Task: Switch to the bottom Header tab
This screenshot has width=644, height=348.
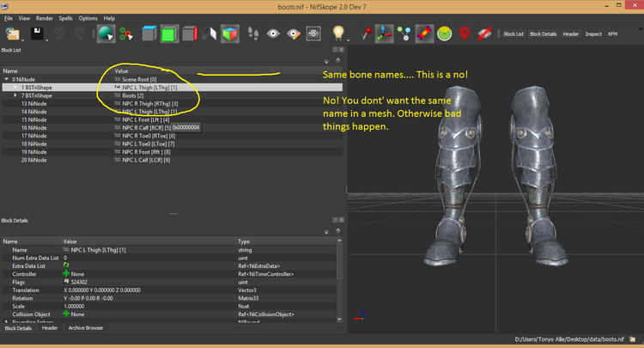Action: pyautogui.click(x=50, y=328)
